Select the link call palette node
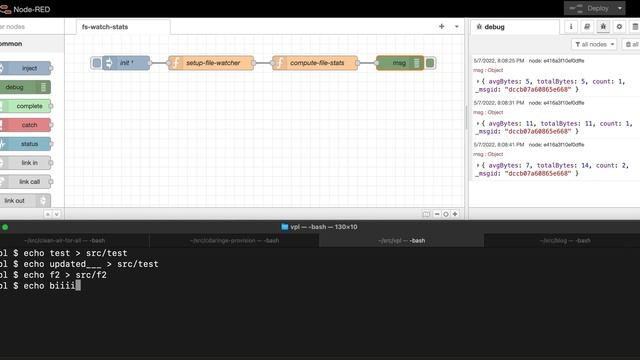The height and width of the screenshot is (360, 640). tap(26, 182)
